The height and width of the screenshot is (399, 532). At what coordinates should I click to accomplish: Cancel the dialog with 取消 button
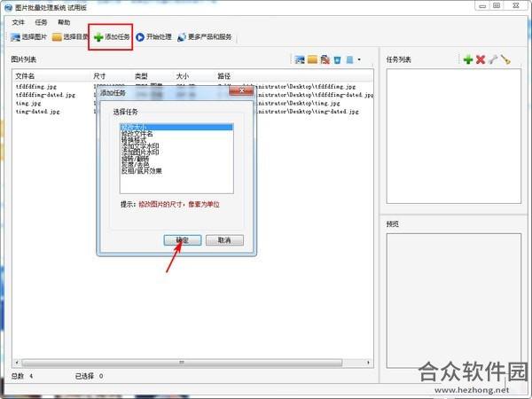[x=224, y=240]
